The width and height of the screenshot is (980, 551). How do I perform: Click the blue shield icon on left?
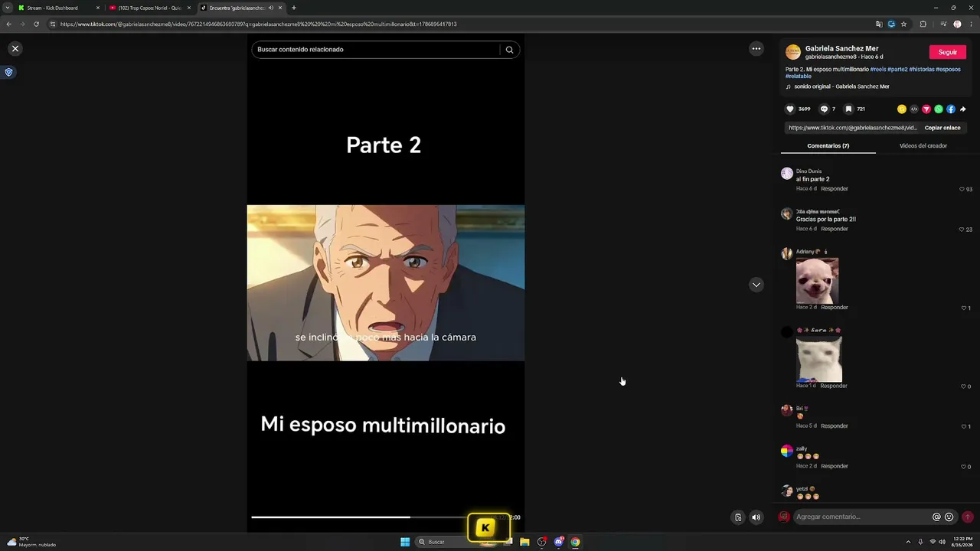pyautogui.click(x=9, y=72)
